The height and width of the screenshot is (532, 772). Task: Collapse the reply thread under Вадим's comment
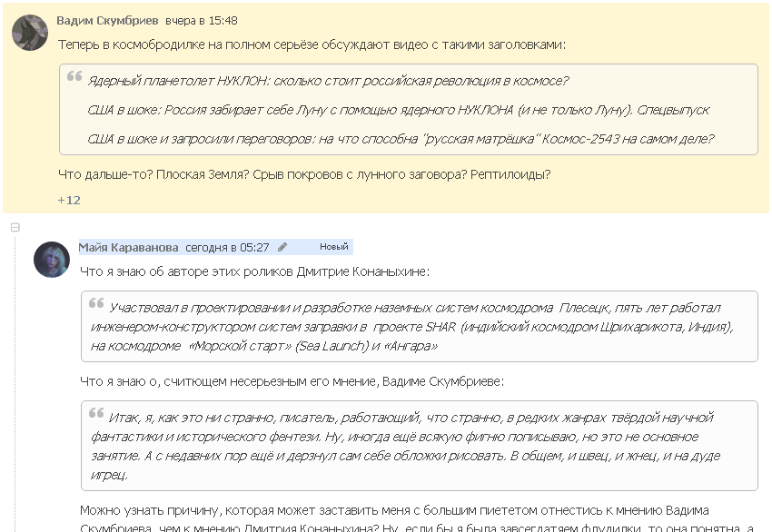coord(15,227)
